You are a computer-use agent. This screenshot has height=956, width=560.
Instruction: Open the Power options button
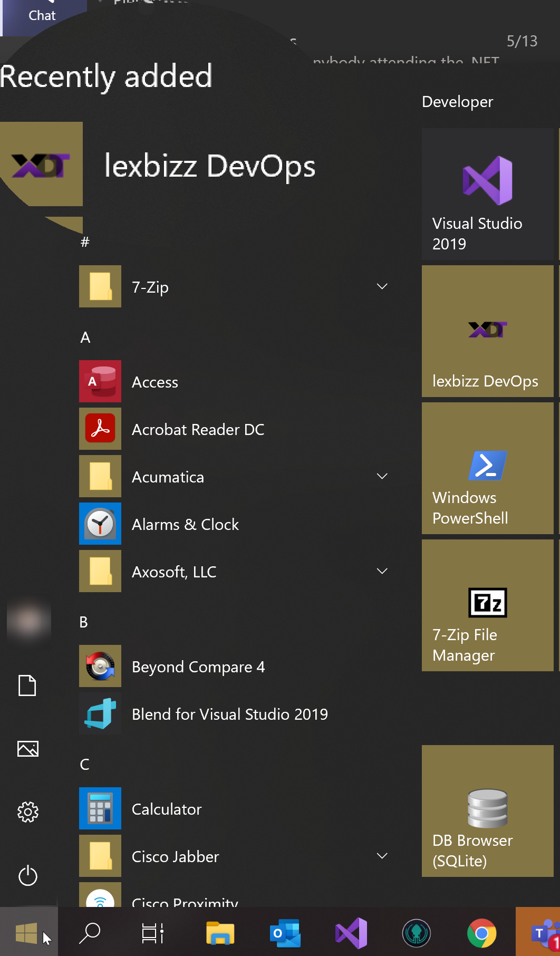pos(28,876)
